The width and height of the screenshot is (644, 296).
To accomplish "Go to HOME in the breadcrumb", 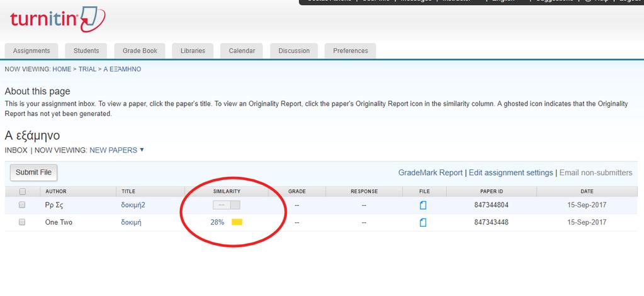I will [62, 69].
